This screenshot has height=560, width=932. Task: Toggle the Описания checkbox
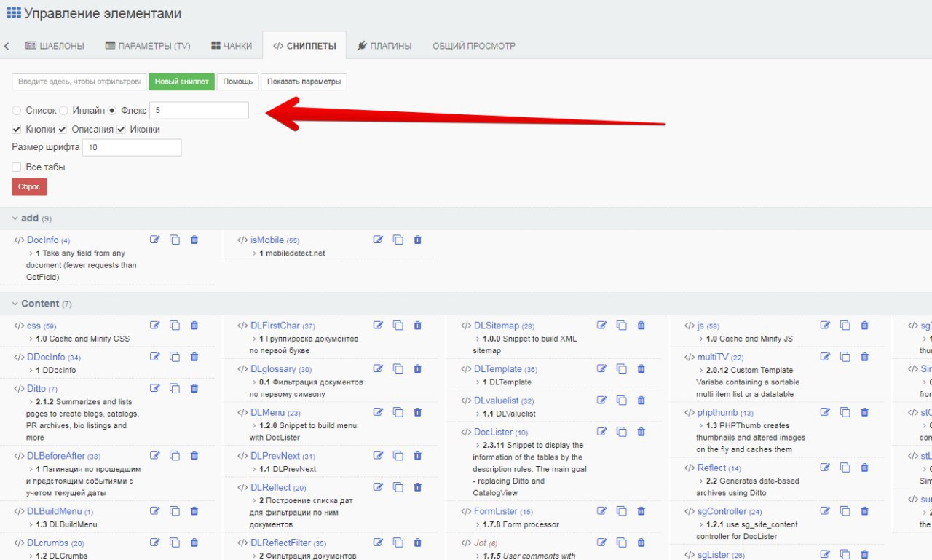tap(63, 130)
